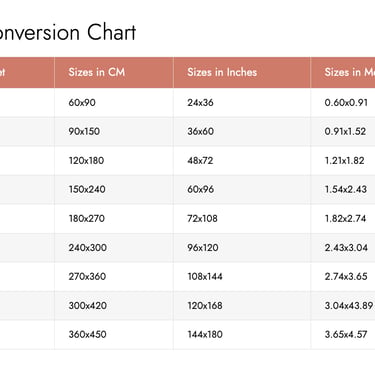375x366 pixels.
Task: Click the Sizes in Meters column header
Action: (x=343, y=72)
